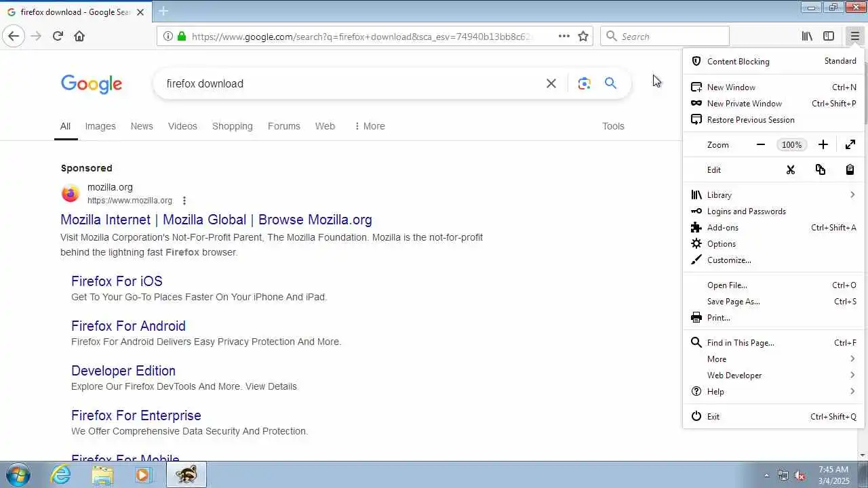Image resolution: width=868 pixels, height=488 pixels.
Task: Open a new tab with plus
Action: 163,11
